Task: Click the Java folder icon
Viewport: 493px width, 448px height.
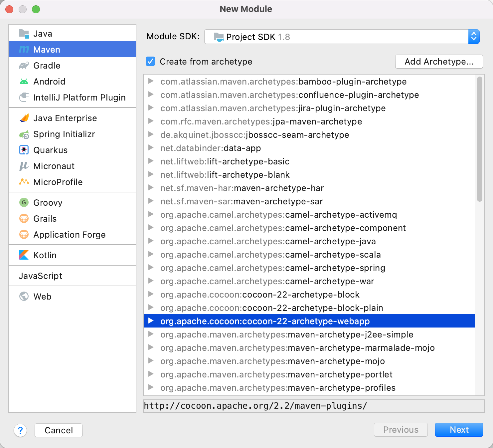Action: coord(24,34)
